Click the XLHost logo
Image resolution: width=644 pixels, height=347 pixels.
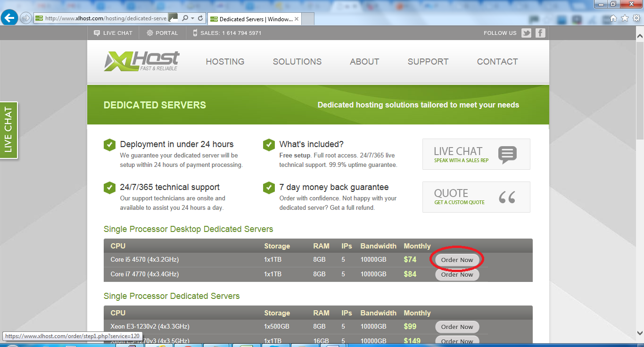tap(141, 61)
